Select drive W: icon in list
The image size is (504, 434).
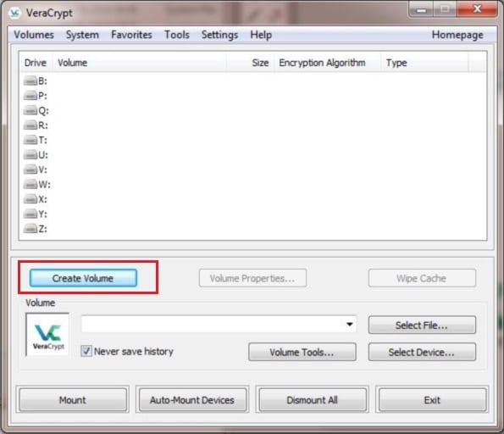(x=30, y=184)
